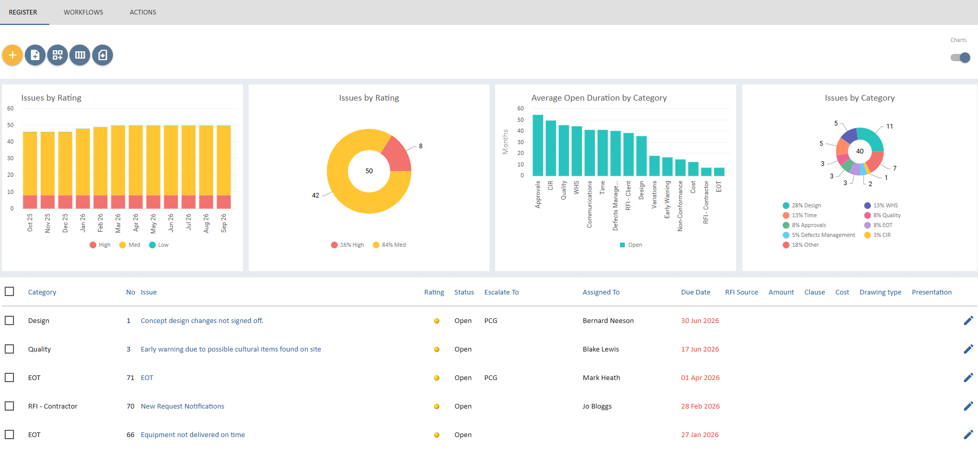Click the import file icon in toolbar
Screen dimensions: 978x449
pyautogui.click(x=103, y=56)
